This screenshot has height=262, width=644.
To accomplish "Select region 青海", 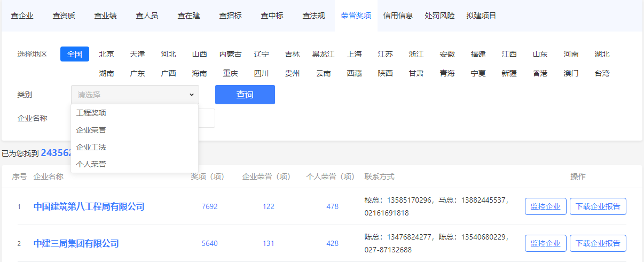I will click(x=447, y=73).
